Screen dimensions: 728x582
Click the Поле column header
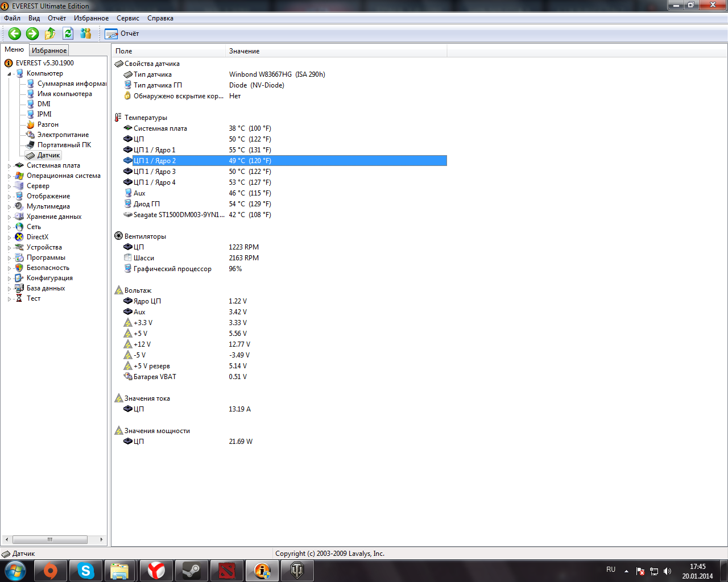tap(168, 51)
